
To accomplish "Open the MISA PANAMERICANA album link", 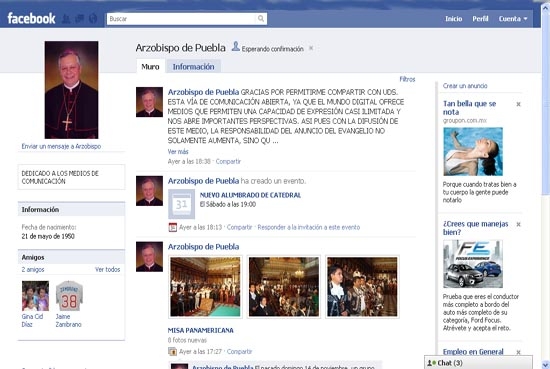I will click(x=200, y=330).
